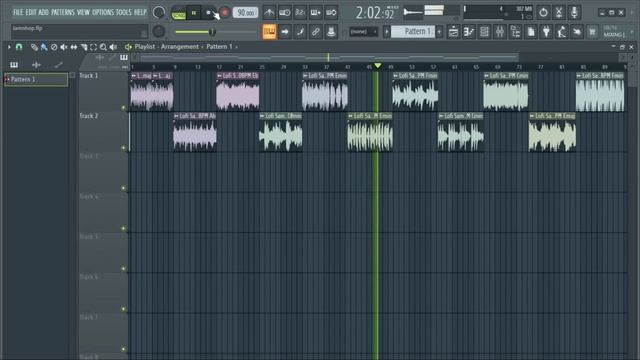Open the Pattern 1 selector dropdown
Image resolution: width=640 pixels, height=360 pixels.
click(413, 31)
